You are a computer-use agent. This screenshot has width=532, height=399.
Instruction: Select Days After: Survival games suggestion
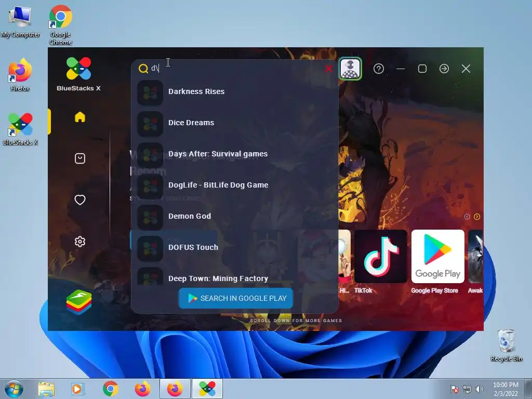[235, 154]
